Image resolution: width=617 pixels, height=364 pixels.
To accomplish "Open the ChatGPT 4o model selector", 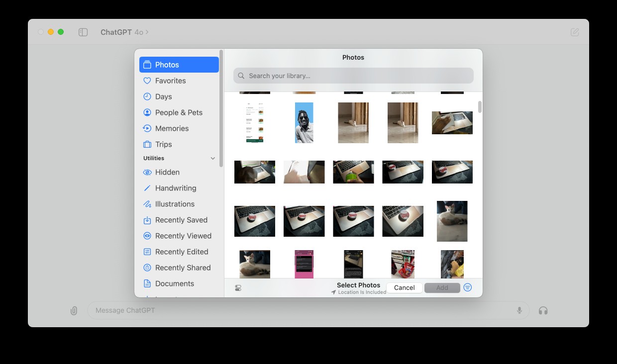I will pos(124,32).
